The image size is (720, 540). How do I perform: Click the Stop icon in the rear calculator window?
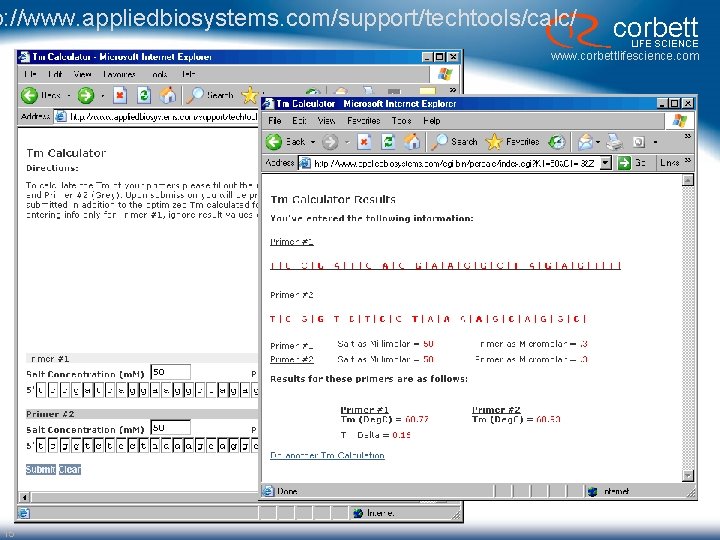pyautogui.click(x=120, y=96)
